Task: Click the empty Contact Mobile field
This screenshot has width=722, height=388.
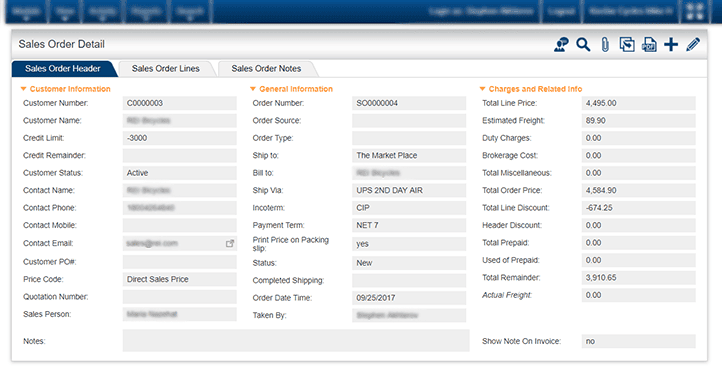Action: tap(180, 226)
